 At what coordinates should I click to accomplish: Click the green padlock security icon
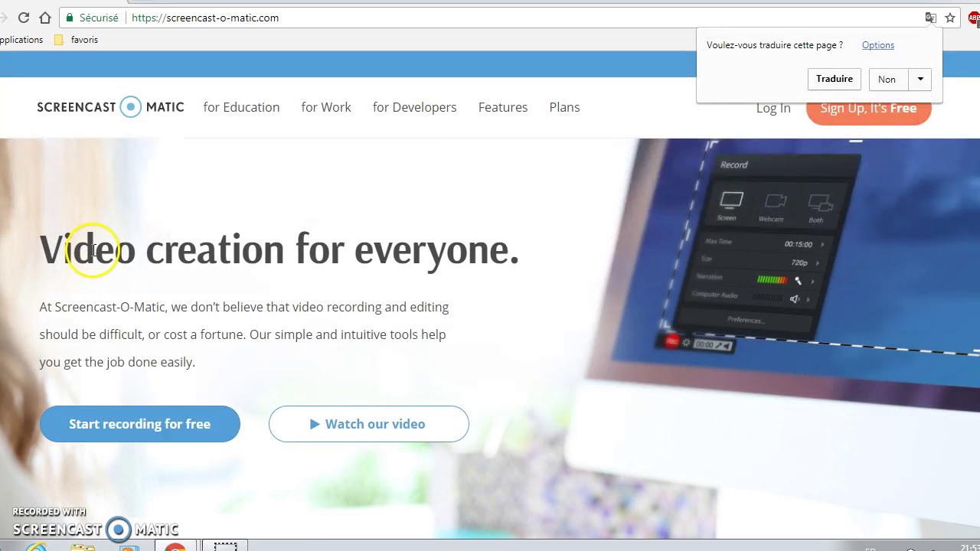click(x=70, y=18)
